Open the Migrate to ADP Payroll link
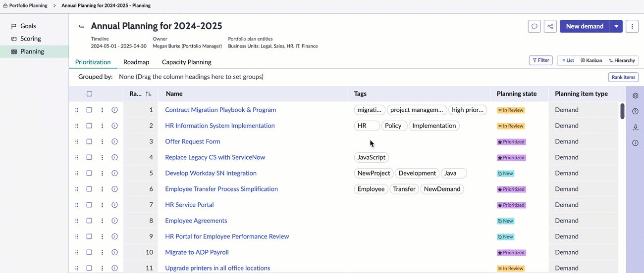Screen dimensions: 644x273 point(197,252)
